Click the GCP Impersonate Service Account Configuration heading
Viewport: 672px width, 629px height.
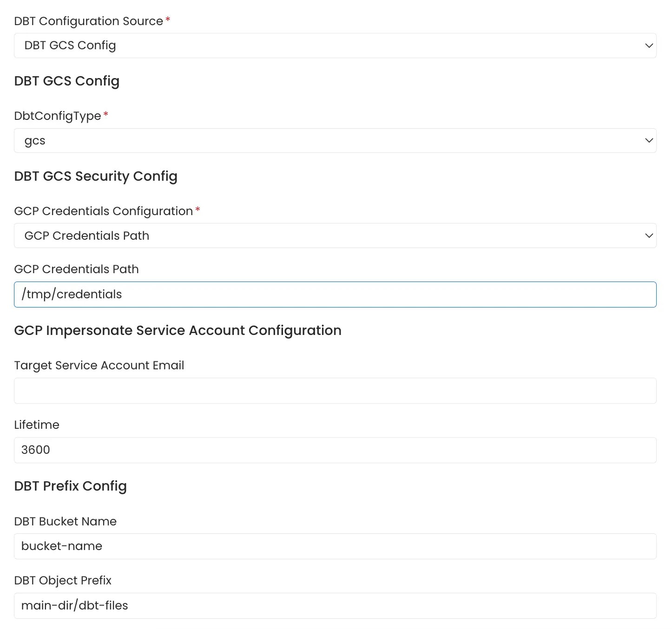178,330
